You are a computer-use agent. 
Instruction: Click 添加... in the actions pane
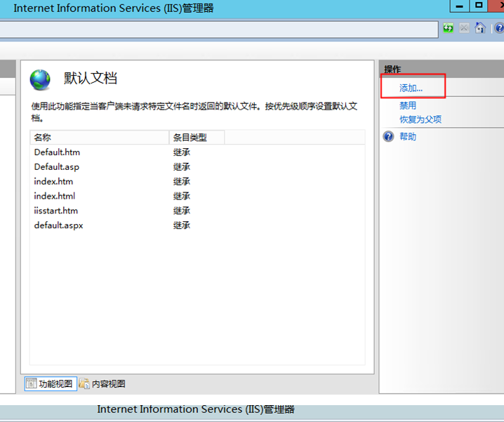point(411,88)
